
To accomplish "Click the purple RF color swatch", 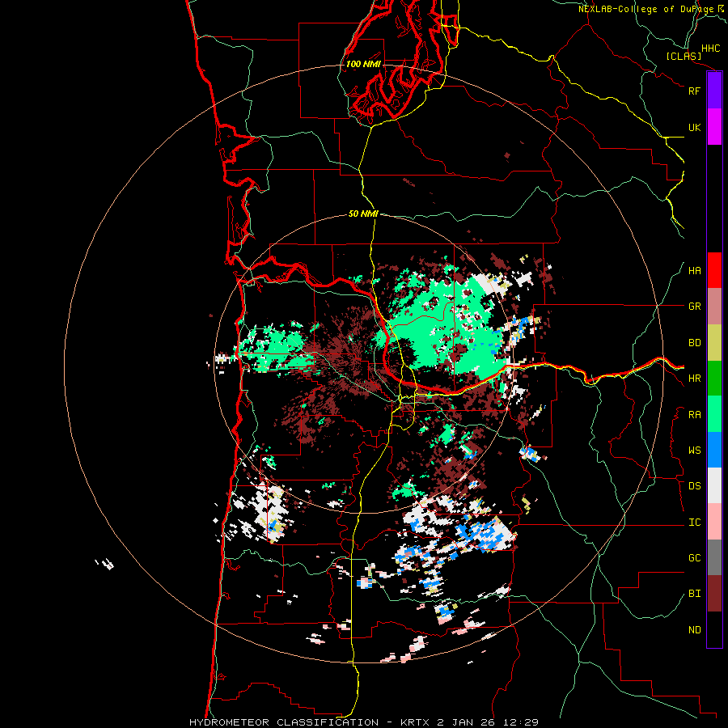I will tap(714, 91).
